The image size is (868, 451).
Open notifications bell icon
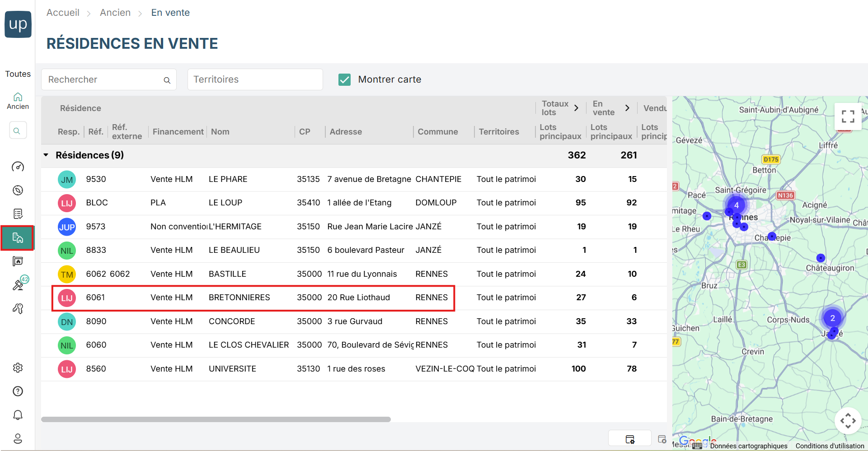[x=18, y=415]
